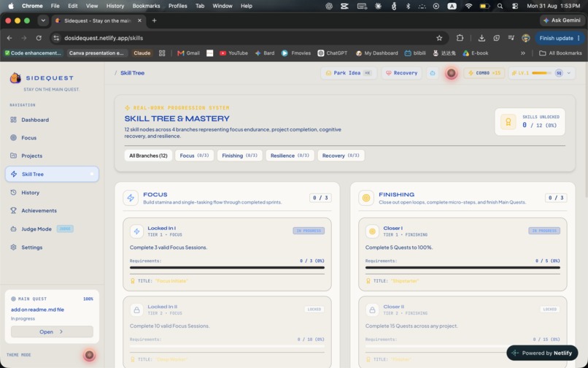Screen dimensions: 588x368
Task: Click the Powered by Netlify badge
Action: 542,353
